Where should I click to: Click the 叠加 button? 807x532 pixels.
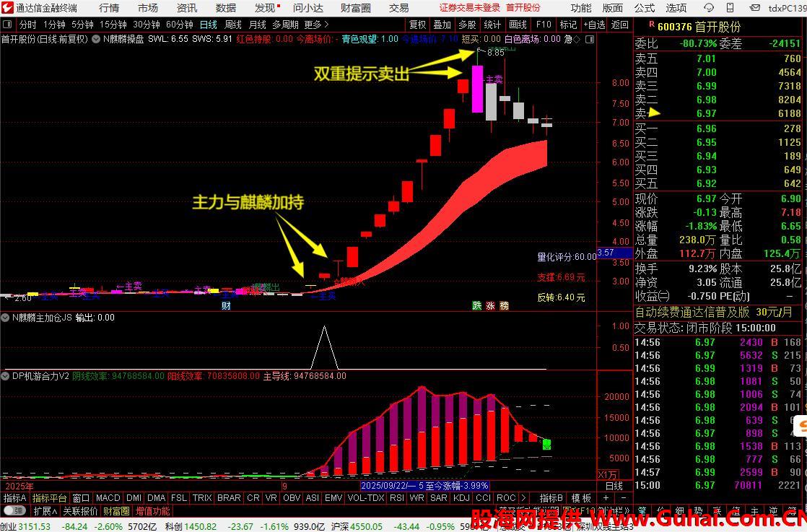pyautogui.click(x=442, y=25)
